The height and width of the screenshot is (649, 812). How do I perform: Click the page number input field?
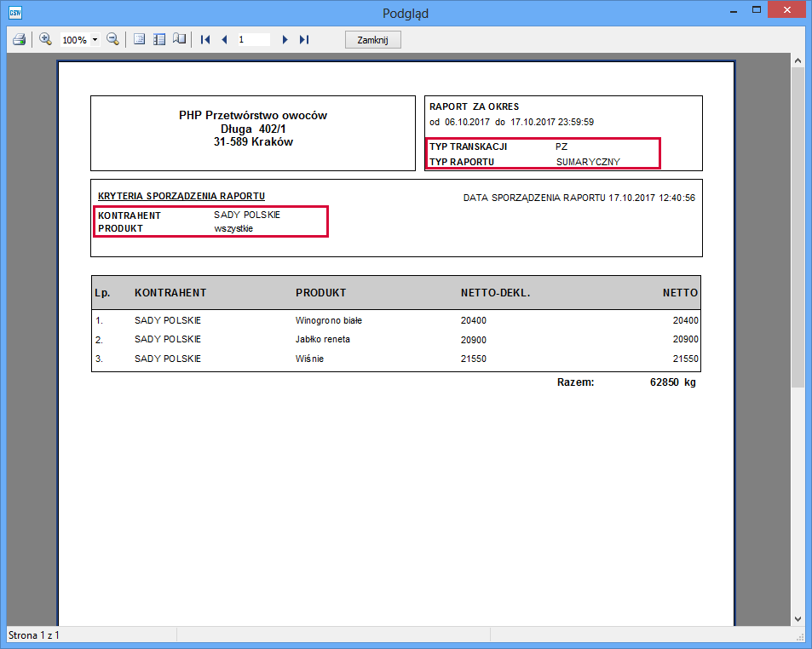(x=253, y=39)
